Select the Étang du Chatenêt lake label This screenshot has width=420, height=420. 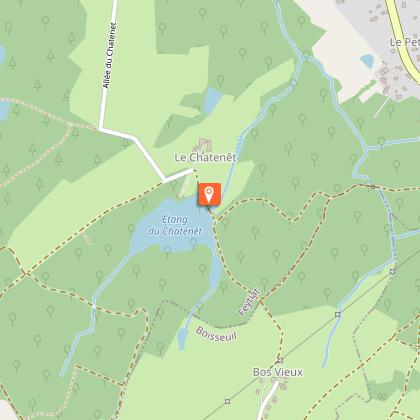(x=175, y=225)
